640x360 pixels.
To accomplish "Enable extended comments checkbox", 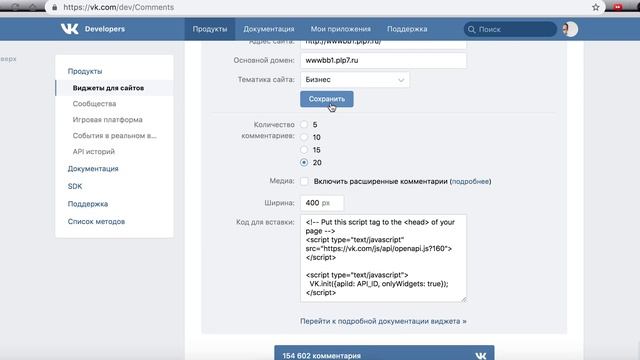I will click(304, 181).
